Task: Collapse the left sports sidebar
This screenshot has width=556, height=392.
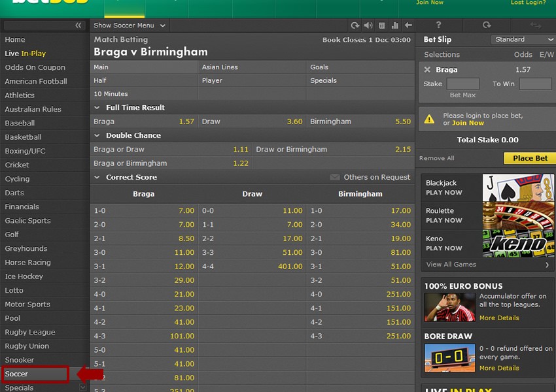Action: point(78,25)
